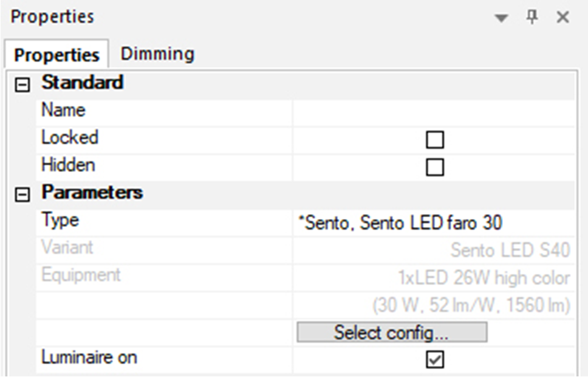
Task: Click the Standard section header
Action: click(x=82, y=82)
